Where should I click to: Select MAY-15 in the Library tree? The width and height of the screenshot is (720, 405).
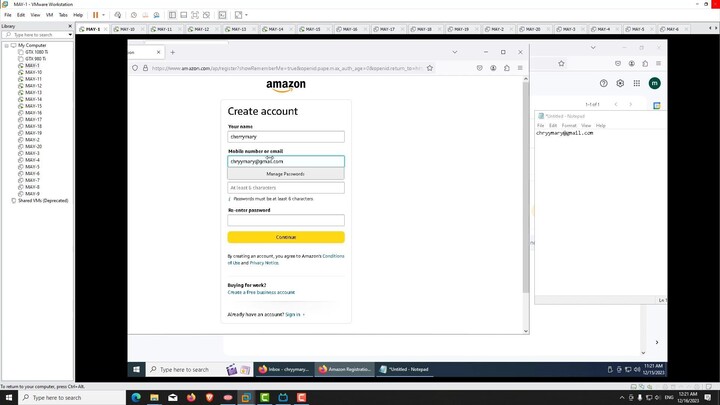(x=34, y=106)
